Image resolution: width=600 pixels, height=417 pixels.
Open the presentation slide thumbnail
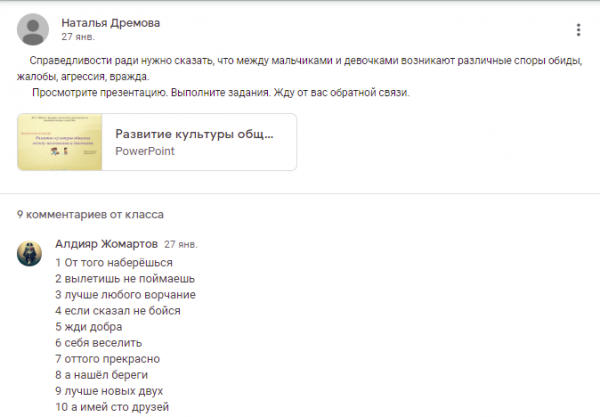point(60,142)
